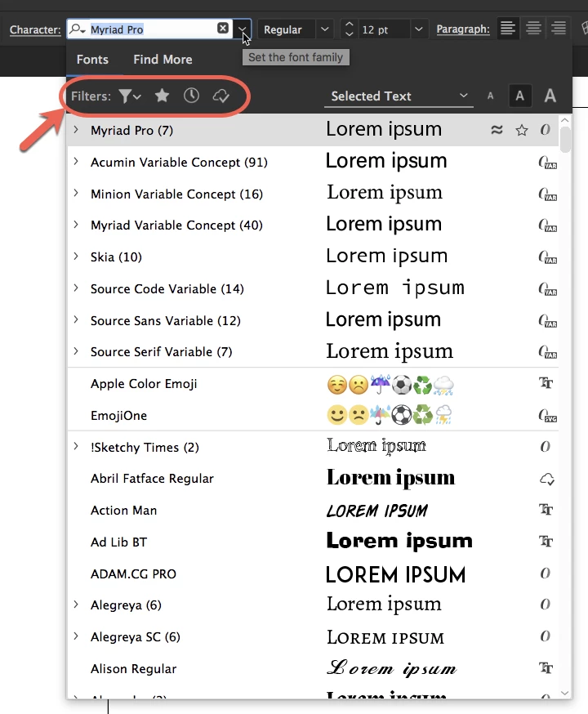
Task: Decrease font size with down stepper arrow
Action: pyautogui.click(x=349, y=34)
